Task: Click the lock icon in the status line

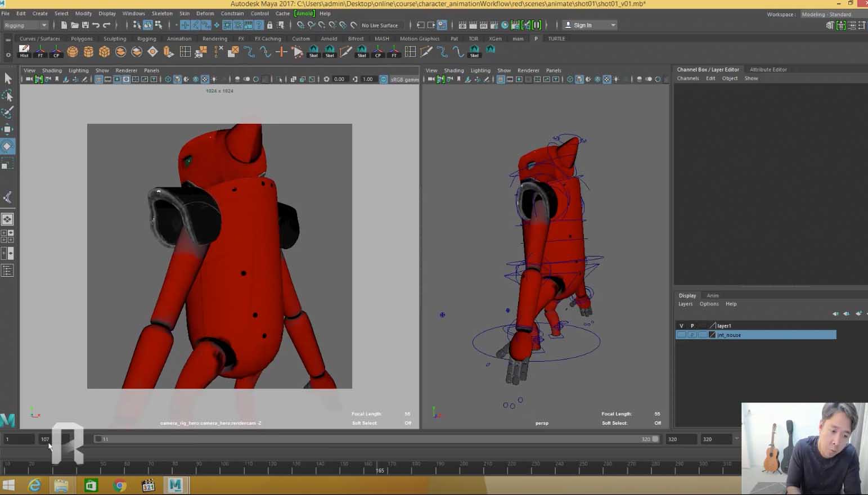Action: pos(269,25)
